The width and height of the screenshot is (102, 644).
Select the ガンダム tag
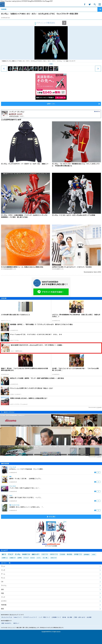click(17, 554)
